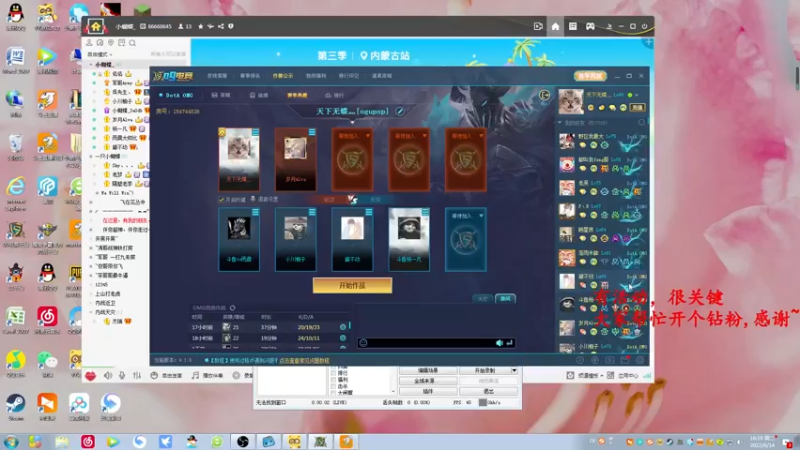The width and height of the screenshot is (800, 450).
Task: Click the 充值 button under the profile
Action: (637, 108)
